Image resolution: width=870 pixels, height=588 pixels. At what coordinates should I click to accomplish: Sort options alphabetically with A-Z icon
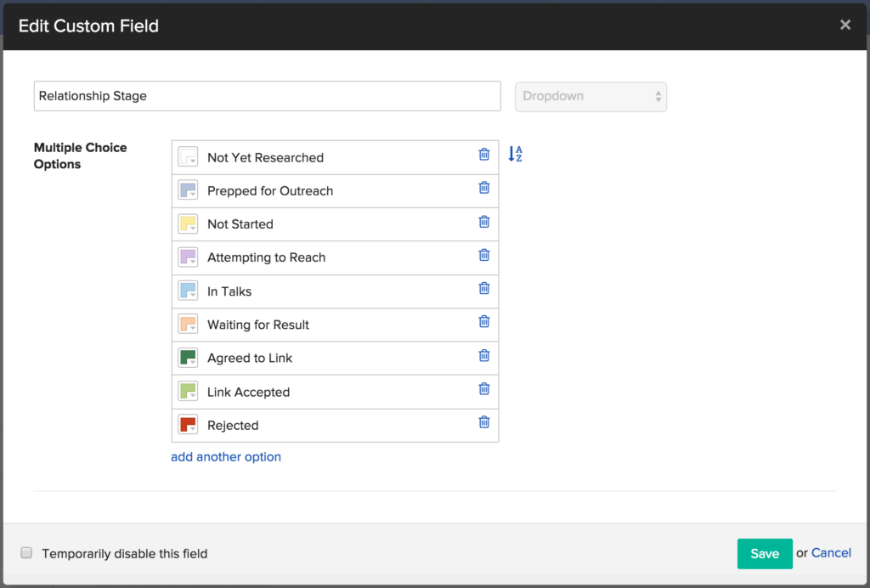tap(515, 154)
